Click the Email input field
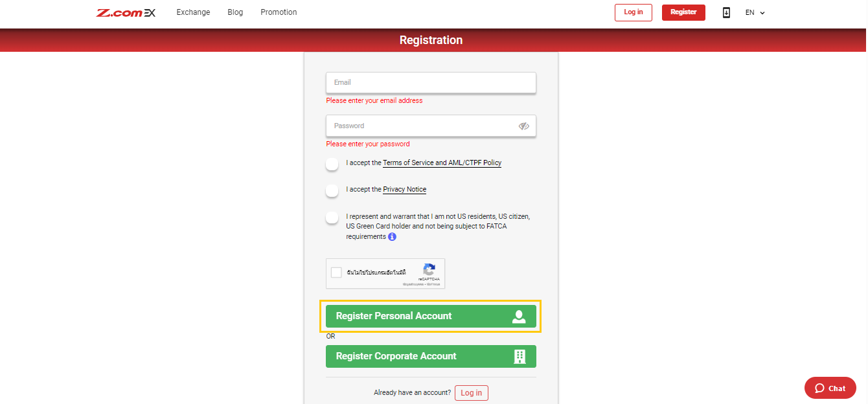This screenshot has width=868, height=404. point(431,83)
